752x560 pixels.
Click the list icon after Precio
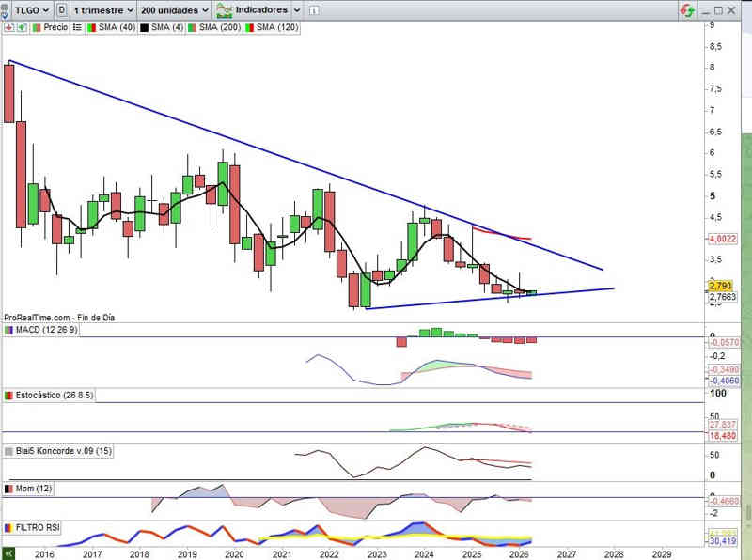[75, 28]
